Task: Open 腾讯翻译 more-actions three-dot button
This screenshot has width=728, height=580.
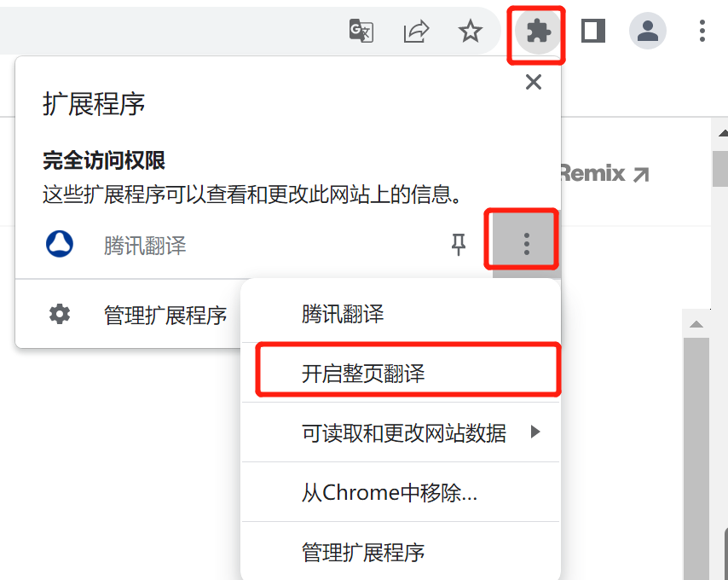Action: (x=526, y=244)
